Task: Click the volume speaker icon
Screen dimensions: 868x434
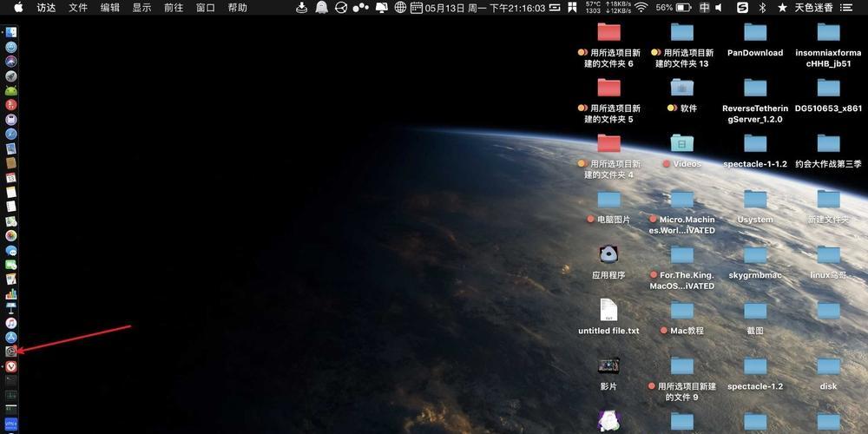Action: click(x=719, y=7)
